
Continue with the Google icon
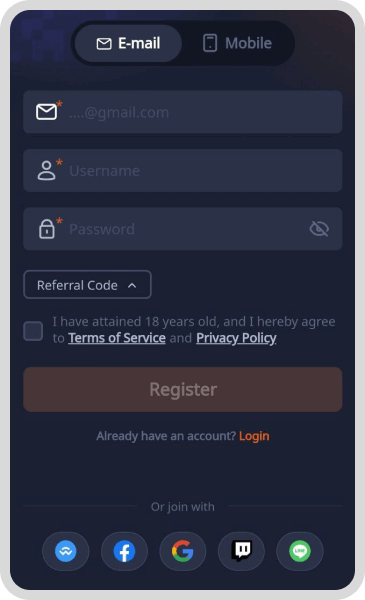182,551
